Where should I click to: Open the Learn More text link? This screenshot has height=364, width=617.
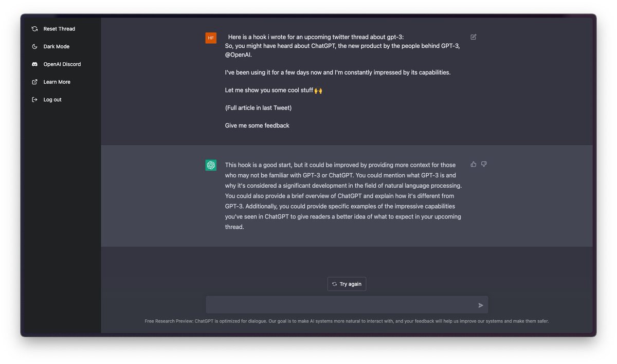pos(57,82)
